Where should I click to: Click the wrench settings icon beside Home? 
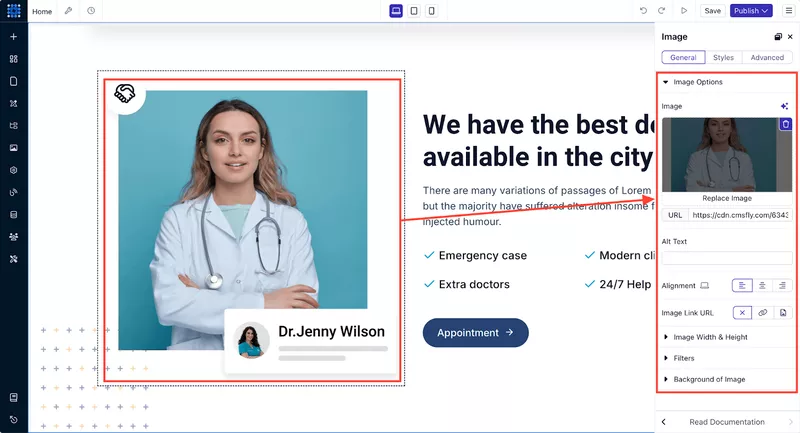[x=68, y=11]
